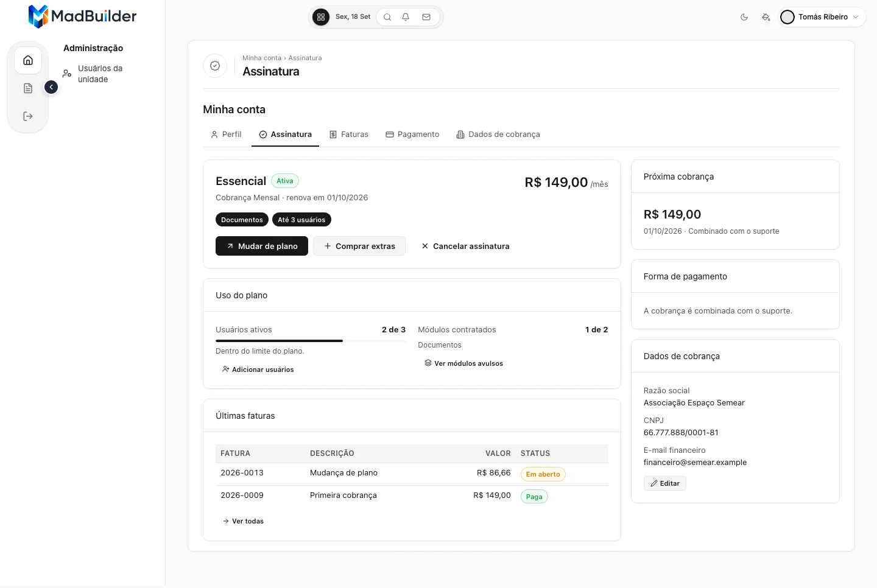The width and height of the screenshot is (877, 588).
Task: Select invoice 2026-0009 row
Action: tap(412, 496)
